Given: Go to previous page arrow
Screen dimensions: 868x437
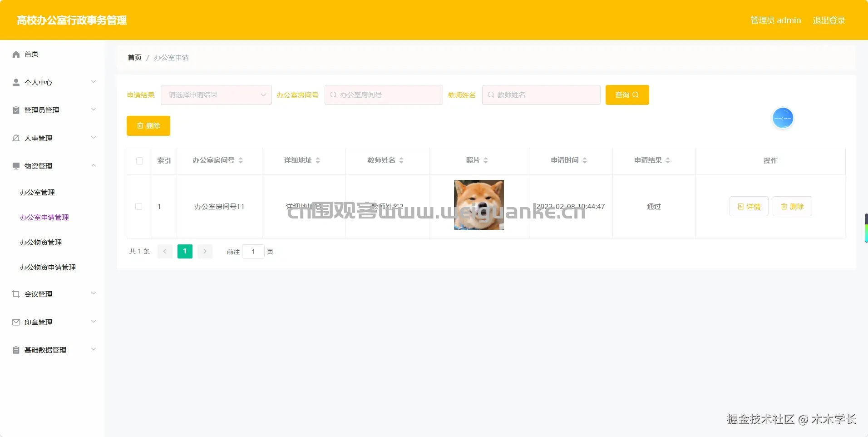Looking at the screenshot, I should point(165,251).
